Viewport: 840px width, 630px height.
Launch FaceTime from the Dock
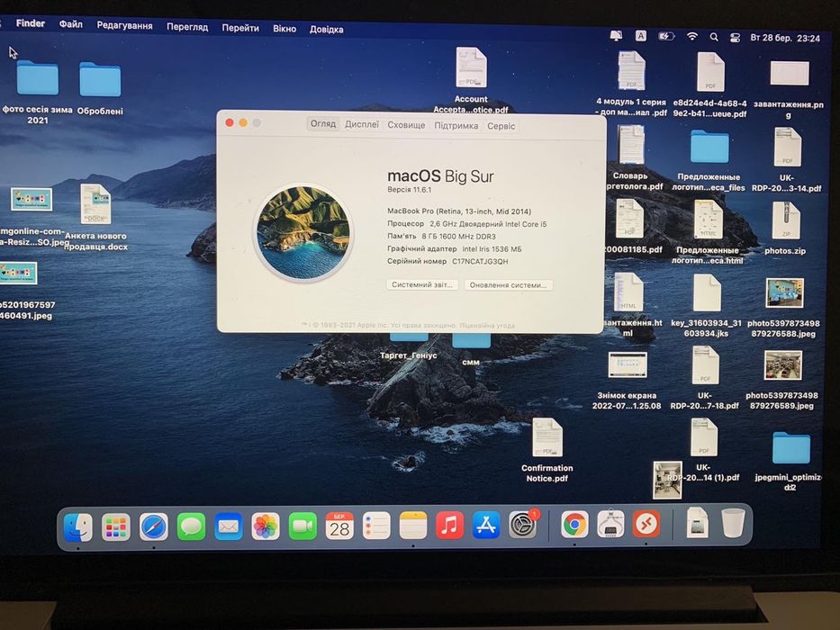[x=303, y=526]
